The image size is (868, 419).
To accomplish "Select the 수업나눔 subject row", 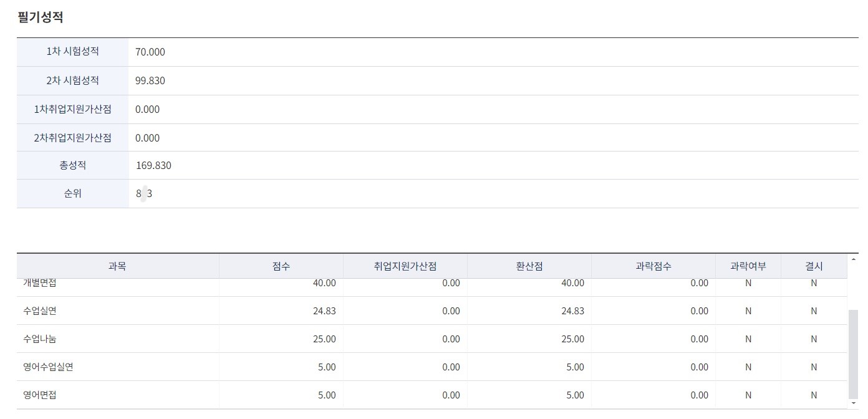I will [x=40, y=339].
